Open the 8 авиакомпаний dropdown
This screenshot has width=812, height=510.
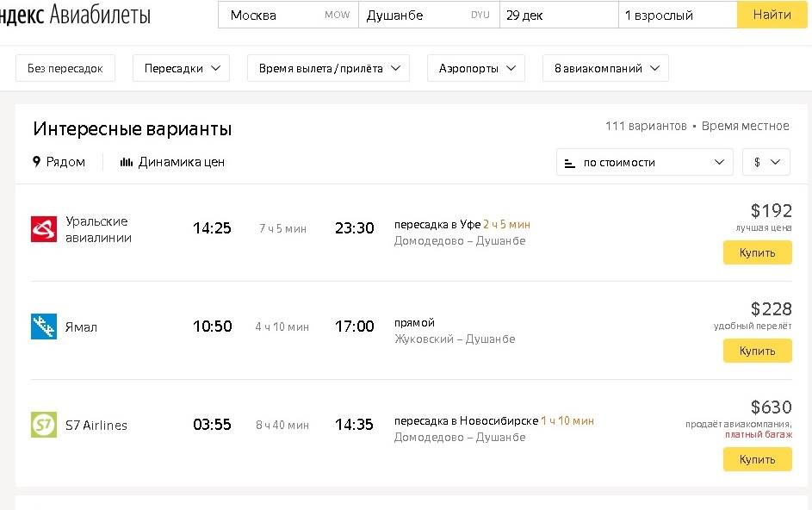[605, 68]
